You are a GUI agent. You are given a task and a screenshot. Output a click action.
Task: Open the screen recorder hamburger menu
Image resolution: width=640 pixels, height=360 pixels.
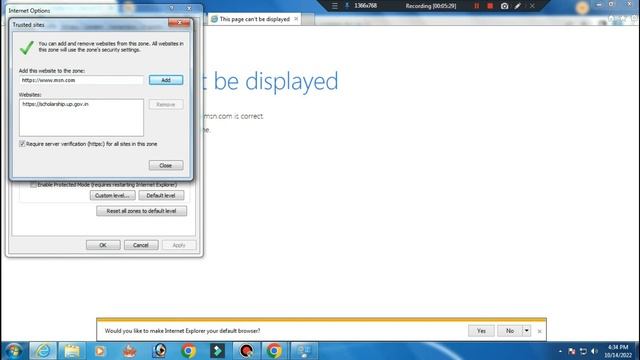(334, 6)
